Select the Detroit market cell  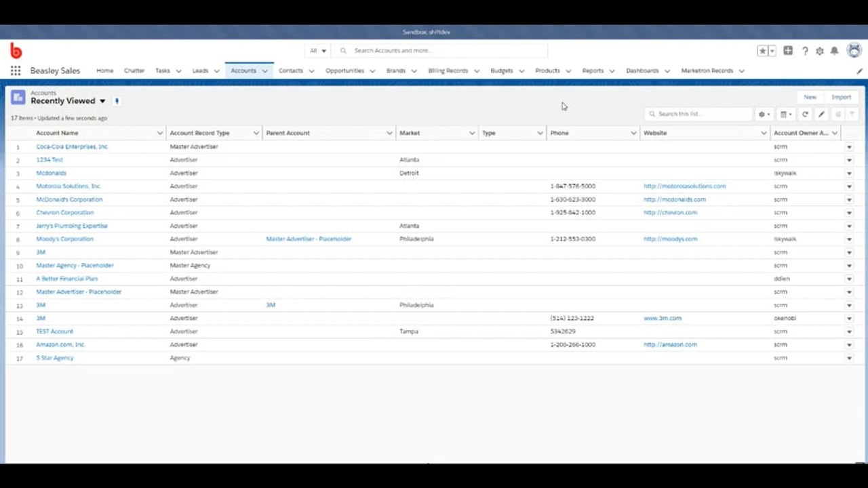point(409,174)
